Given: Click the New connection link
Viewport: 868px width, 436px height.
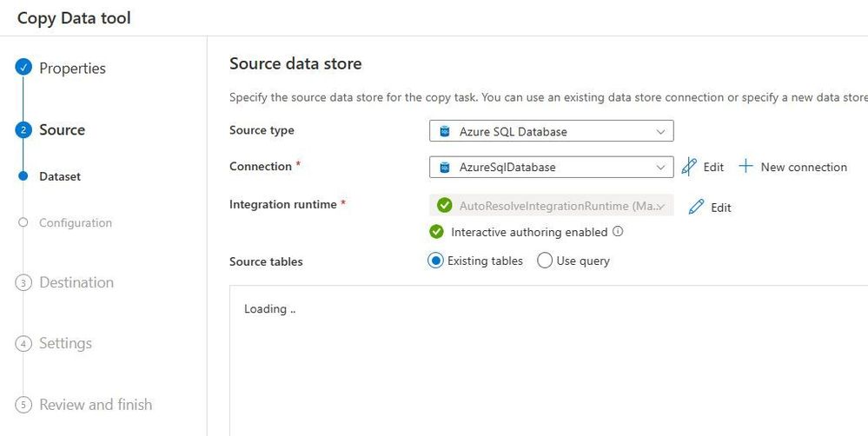Looking at the screenshot, I should 804,167.
